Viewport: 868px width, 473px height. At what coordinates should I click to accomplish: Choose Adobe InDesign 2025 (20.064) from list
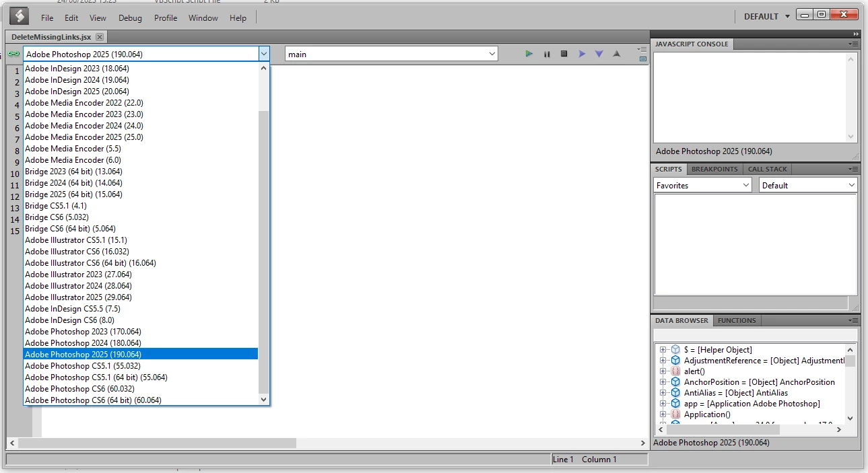(141, 92)
